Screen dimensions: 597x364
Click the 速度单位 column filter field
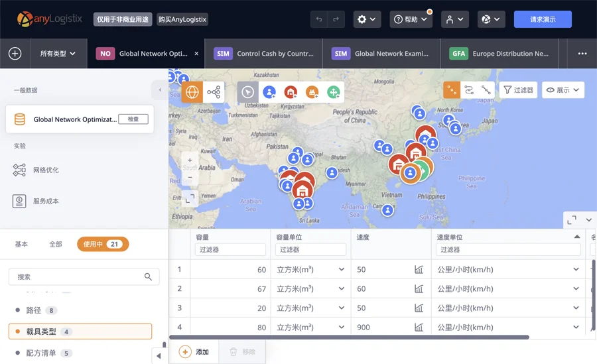point(508,250)
